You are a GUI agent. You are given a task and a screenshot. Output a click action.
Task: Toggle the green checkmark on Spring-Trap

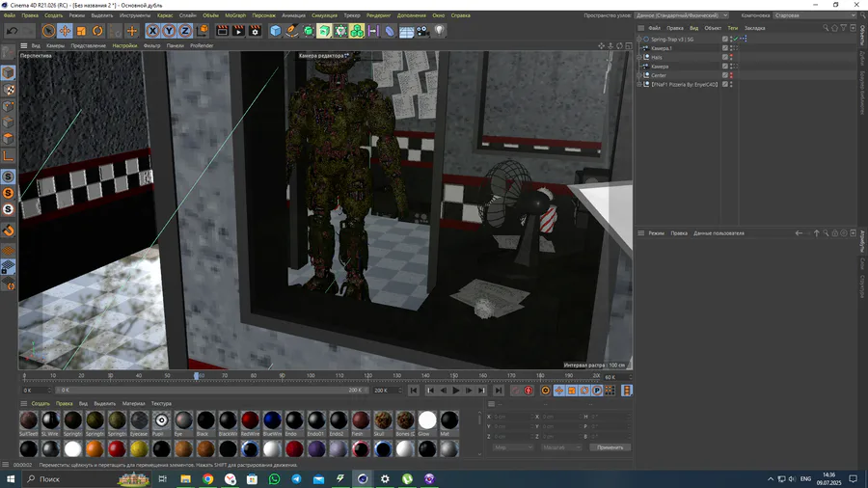coord(736,40)
